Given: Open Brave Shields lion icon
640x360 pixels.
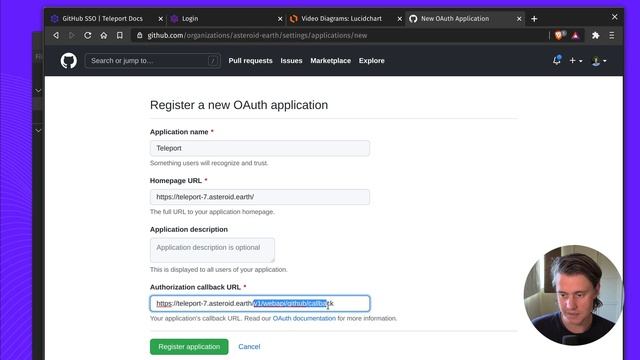Looking at the screenshot, I should [x=559, y=36].
